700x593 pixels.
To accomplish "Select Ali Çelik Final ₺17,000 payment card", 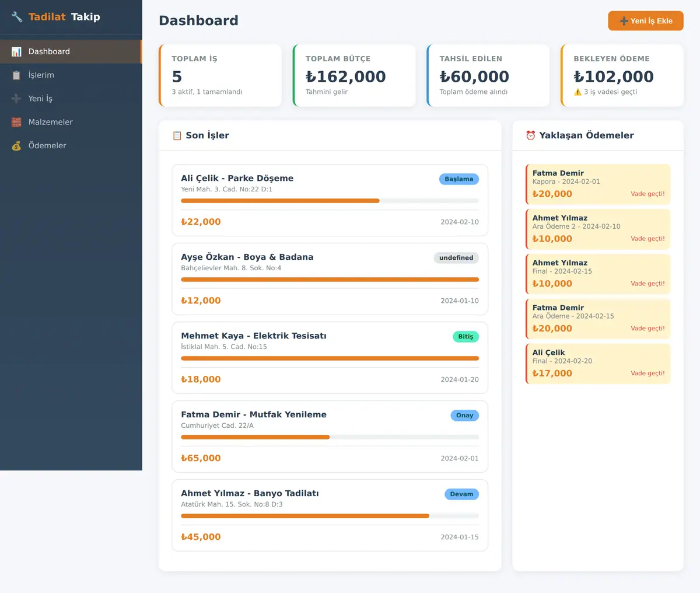I will [598, 364].
